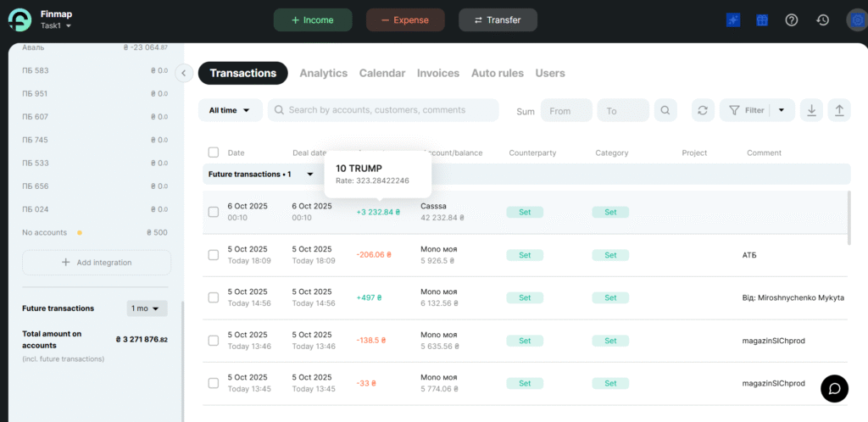Select the +497 ₴ transaction checkbox
868x422 pixels.
(x=214, y=297)
